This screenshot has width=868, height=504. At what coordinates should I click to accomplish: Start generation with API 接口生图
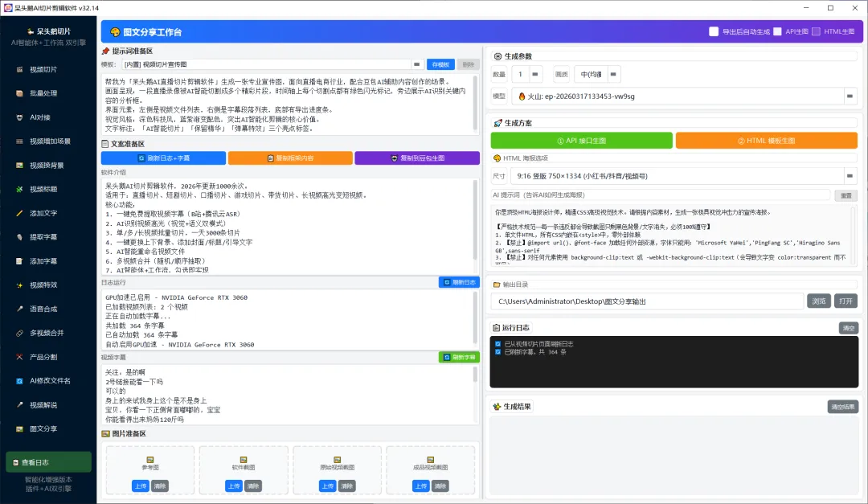coord(582,141)
